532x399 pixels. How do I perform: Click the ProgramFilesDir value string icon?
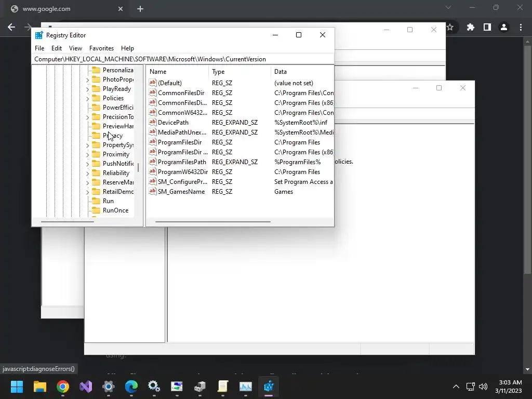click(x=153, y=141)
